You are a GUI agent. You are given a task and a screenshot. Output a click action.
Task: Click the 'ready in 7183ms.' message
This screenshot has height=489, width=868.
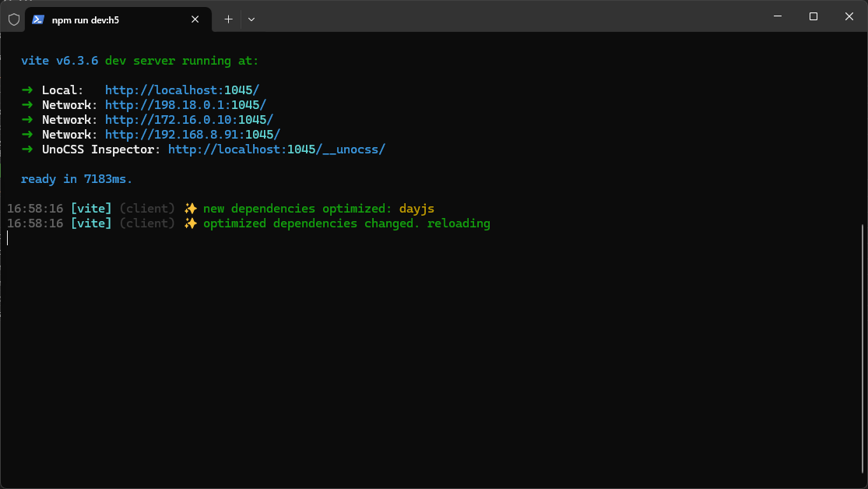[x=76, y=179]
